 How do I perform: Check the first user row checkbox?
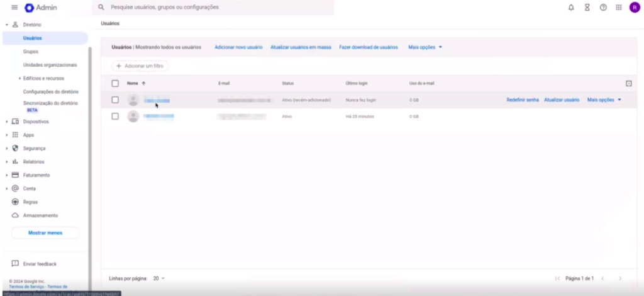coord(115,100)
